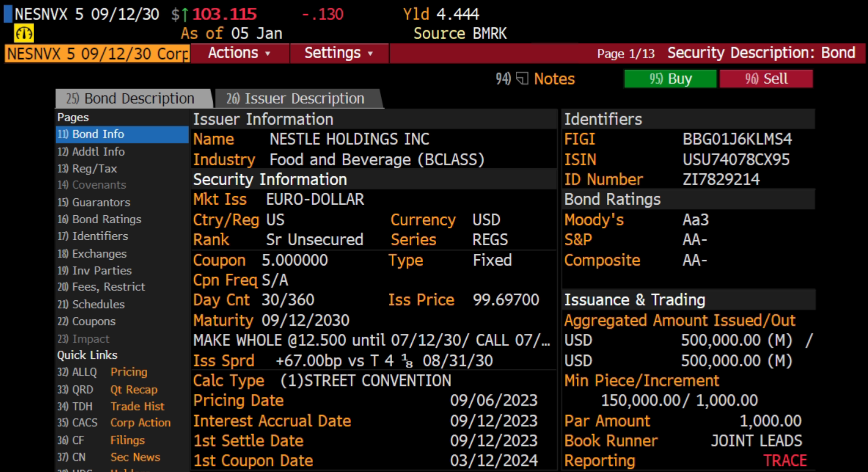This screenshot has width=868, height=472.
Task: Click the Maturity date 09/12/2030
Action: pos(305,320)
